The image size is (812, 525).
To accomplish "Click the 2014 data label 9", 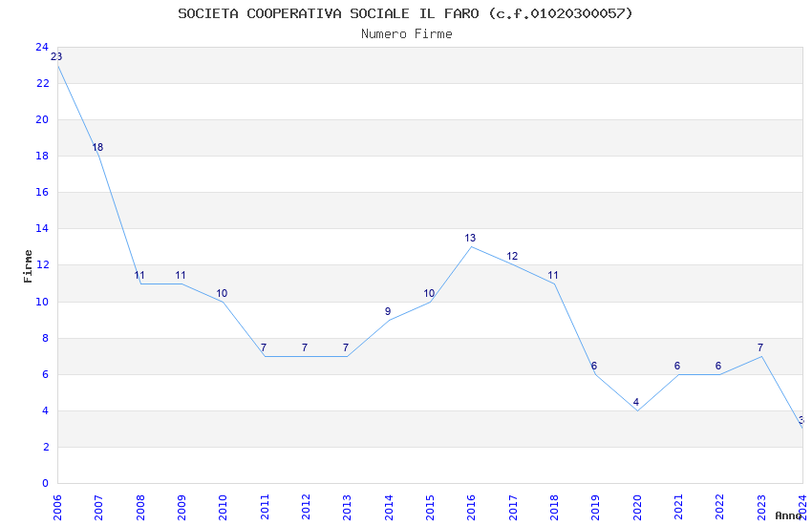I will [x=387, y=311].
